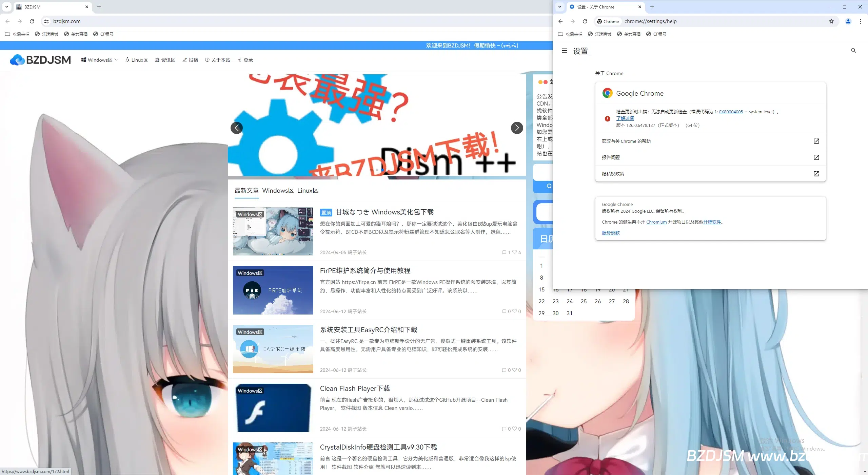Open CF租号 bookmark in settings window
Screen dimensions: 868x475
click(656, 34)
